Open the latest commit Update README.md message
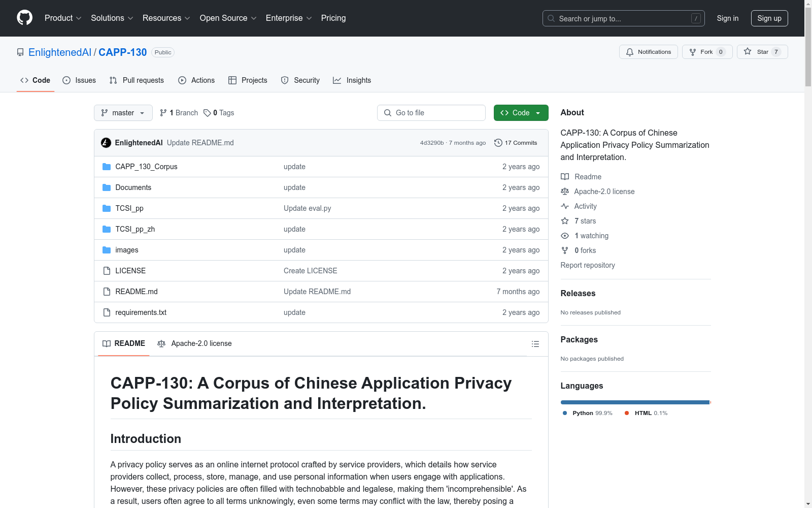Viewport: 812px width, 508px height. pos(200,143)
